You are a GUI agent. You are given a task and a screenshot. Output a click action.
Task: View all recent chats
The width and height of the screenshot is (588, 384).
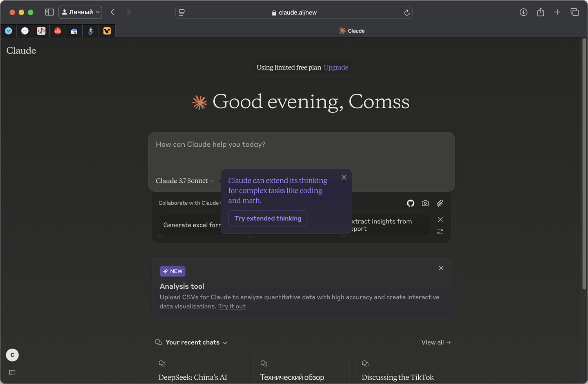point(436,342)
